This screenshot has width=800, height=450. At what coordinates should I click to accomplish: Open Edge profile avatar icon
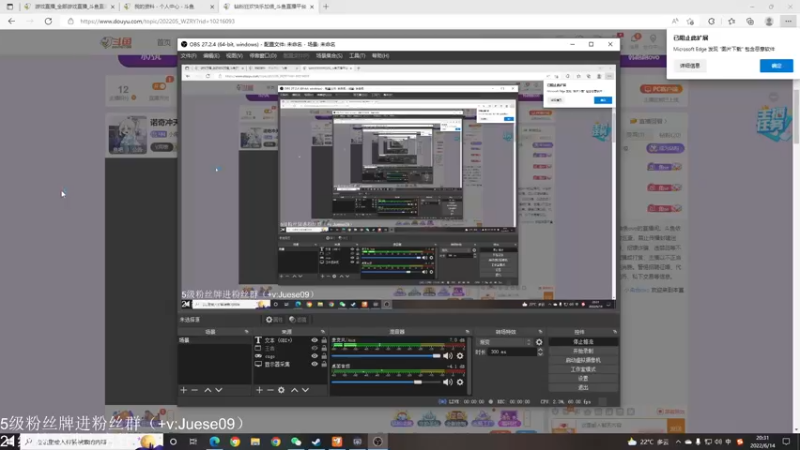(769, 21)
